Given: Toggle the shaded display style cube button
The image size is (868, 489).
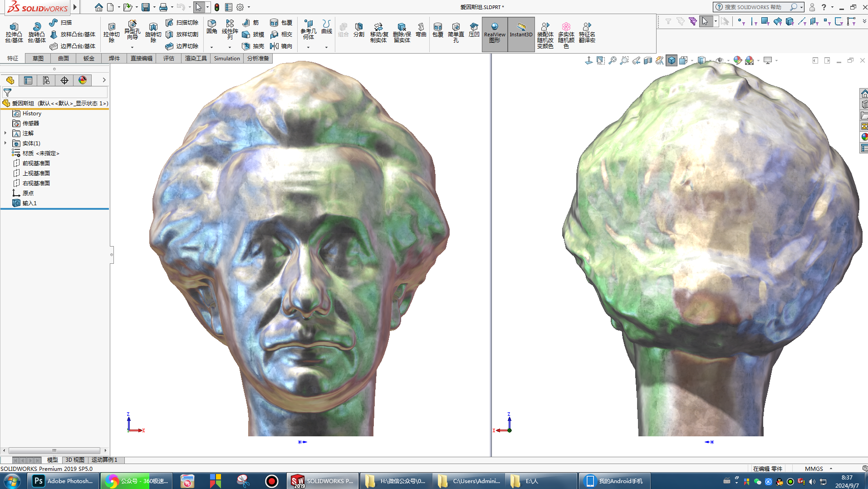Looking at the screenshot, I should 672,60.
